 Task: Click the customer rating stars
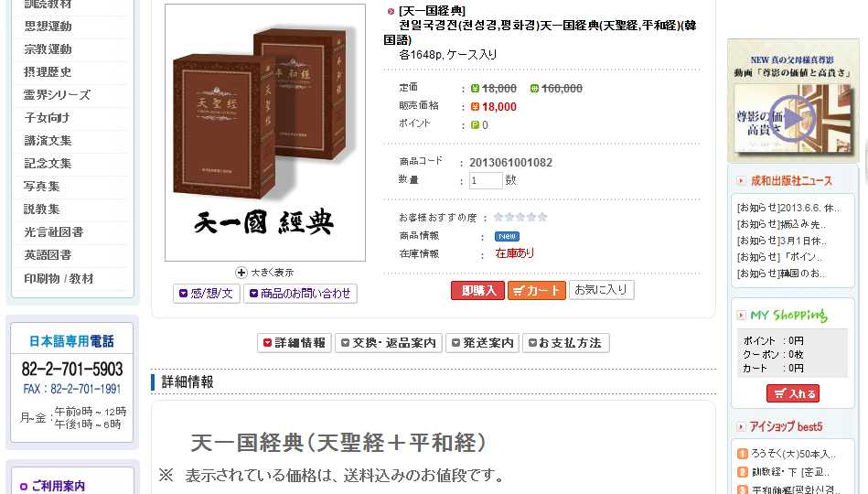(520, 217)
